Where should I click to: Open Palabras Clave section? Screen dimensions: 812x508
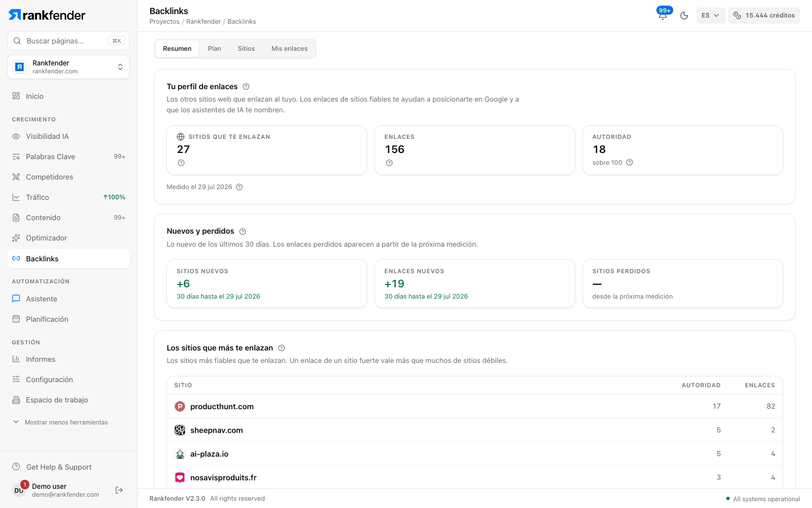[x=69, y=156]
